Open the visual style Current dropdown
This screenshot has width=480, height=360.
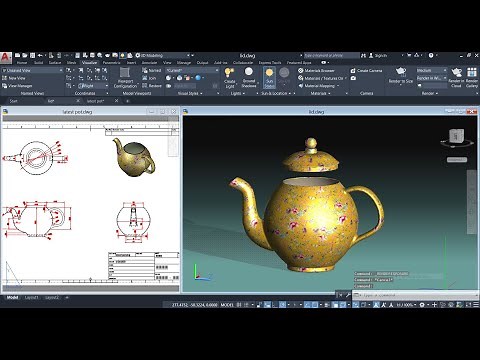pos(192,70)
